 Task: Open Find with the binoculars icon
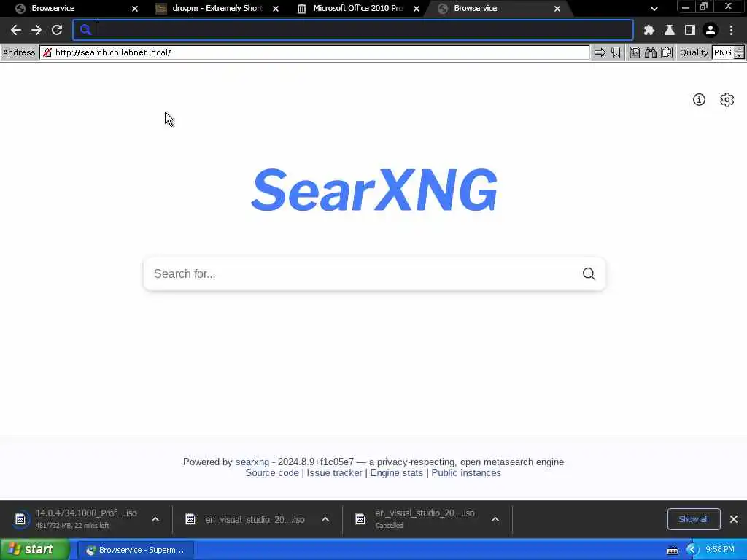coord(651,52)
